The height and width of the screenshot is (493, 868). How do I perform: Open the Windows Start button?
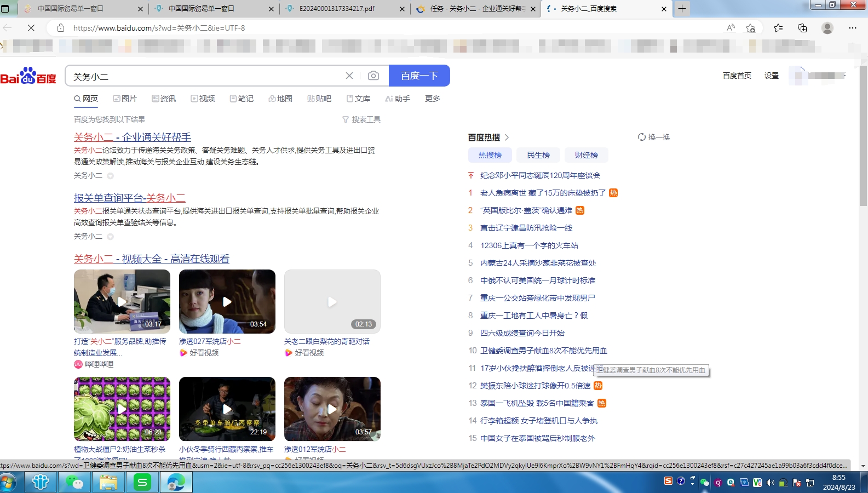pos(8,483)
